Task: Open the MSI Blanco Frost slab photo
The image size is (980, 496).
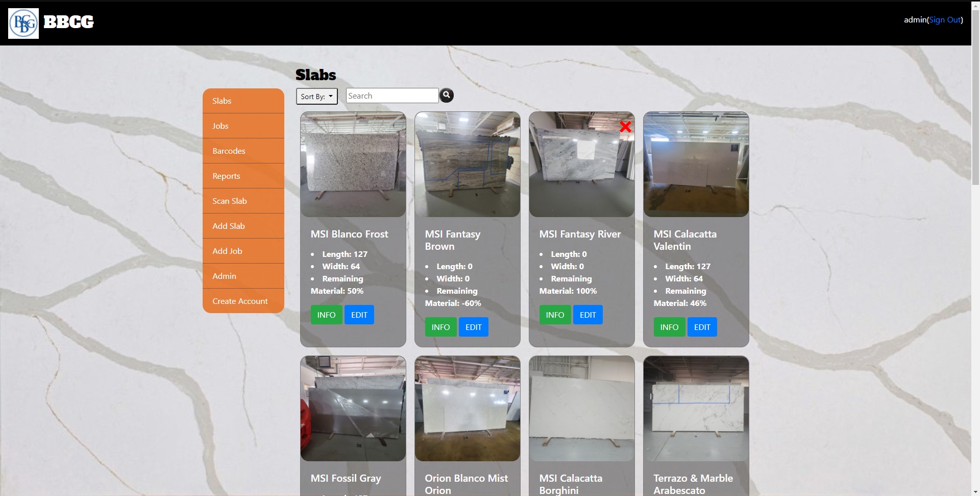Action: 353,164
